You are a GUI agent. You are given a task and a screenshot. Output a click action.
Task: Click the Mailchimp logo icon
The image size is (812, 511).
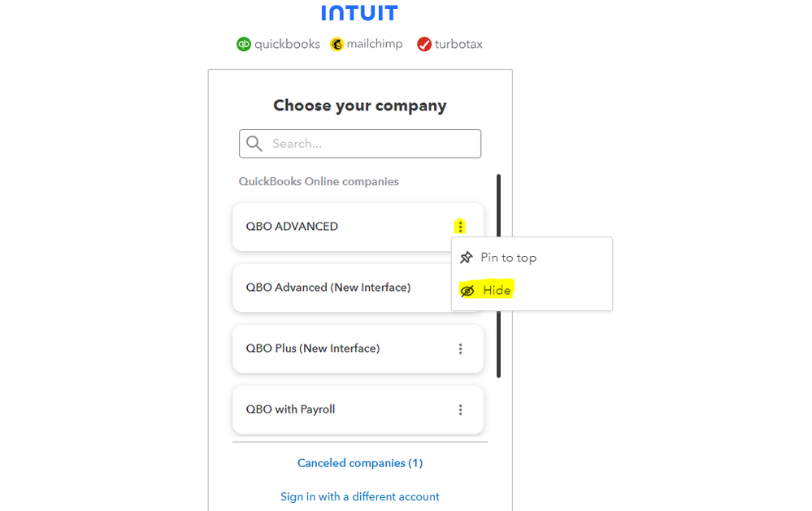337,44
